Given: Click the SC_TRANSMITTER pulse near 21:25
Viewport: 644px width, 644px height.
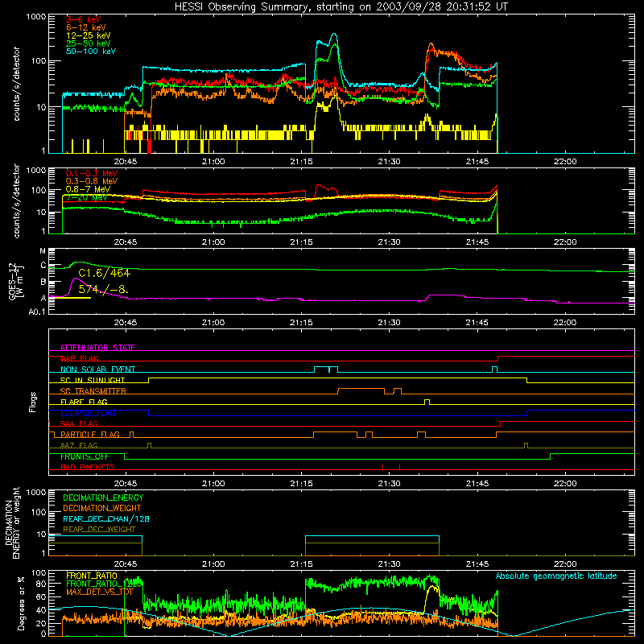Looking at the screenshot, I should tap(361, 390).
